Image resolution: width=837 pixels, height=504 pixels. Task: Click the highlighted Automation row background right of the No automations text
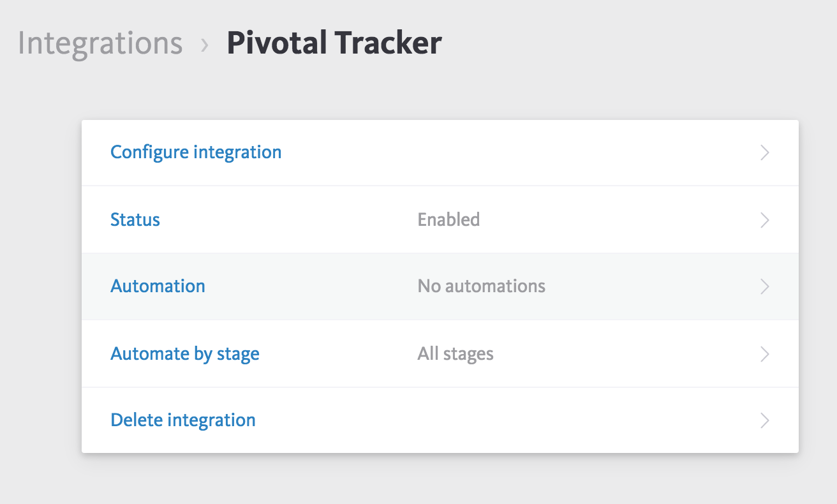[x=651, y=286]
